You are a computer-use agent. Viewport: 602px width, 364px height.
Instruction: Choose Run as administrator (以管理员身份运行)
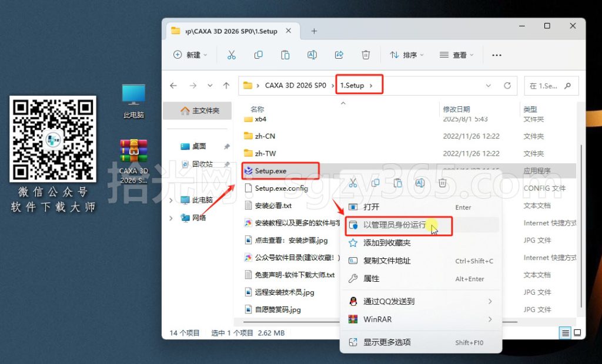point(421,225)
